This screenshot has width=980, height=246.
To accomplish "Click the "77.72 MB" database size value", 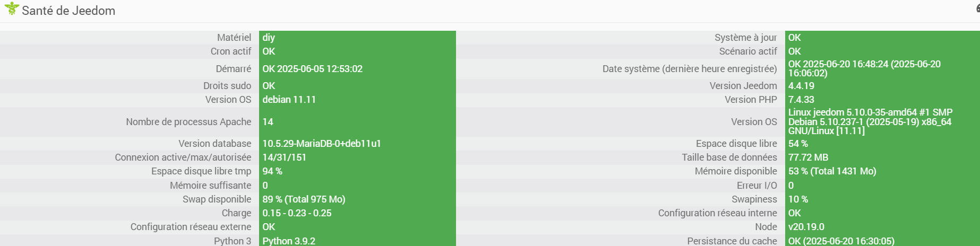I will click(808, 157).
